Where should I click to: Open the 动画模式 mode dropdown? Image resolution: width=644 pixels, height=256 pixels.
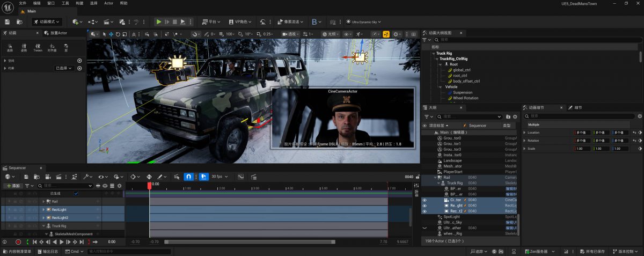(x=46, y=22)
